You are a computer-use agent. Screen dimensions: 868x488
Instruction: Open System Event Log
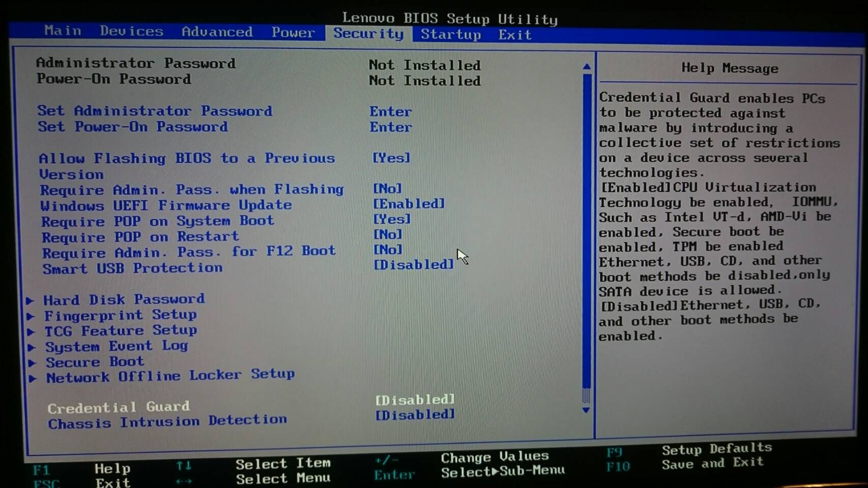[117, 346]
